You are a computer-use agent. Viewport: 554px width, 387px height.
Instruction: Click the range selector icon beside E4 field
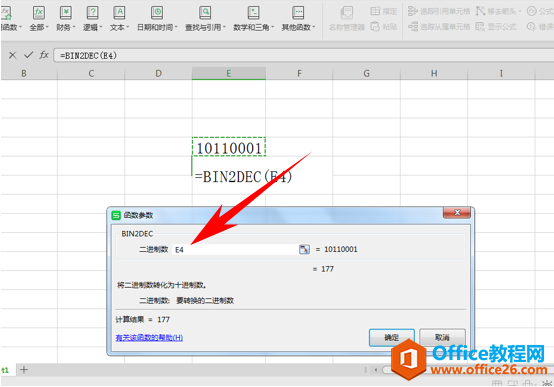click(x=304, y=250)
